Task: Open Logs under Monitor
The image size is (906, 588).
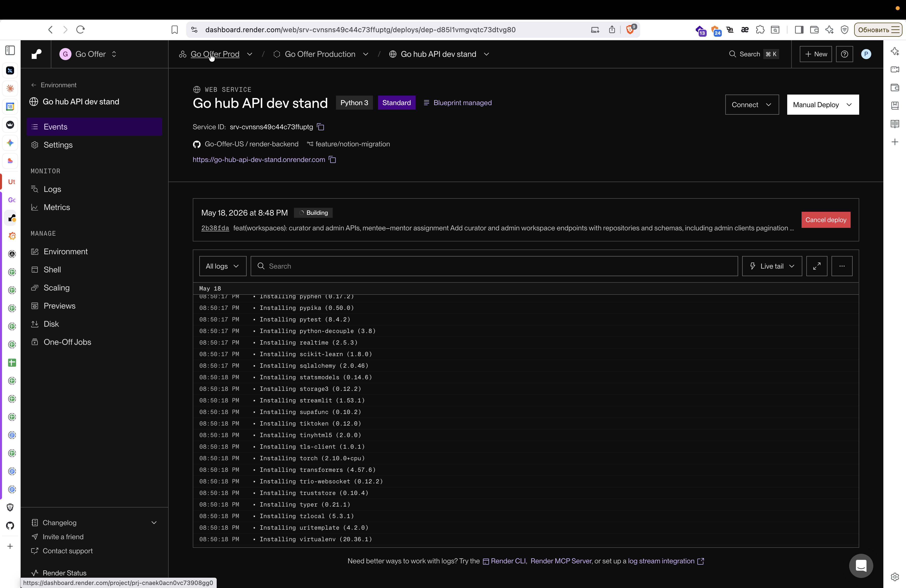Action: tap(94, 189)
